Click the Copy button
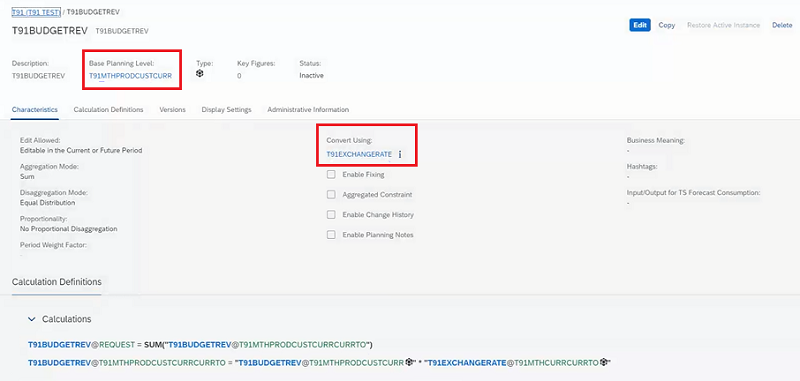800x381 pixels. (666, 25)
